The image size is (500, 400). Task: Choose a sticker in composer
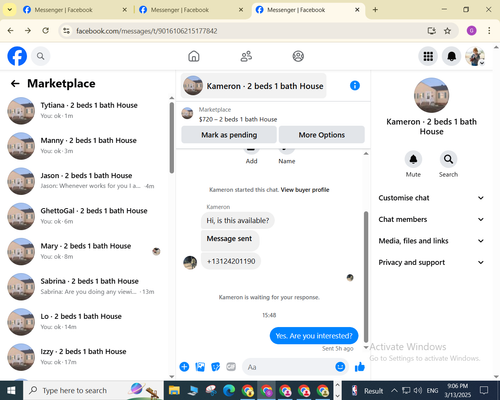tap(216, 367)
